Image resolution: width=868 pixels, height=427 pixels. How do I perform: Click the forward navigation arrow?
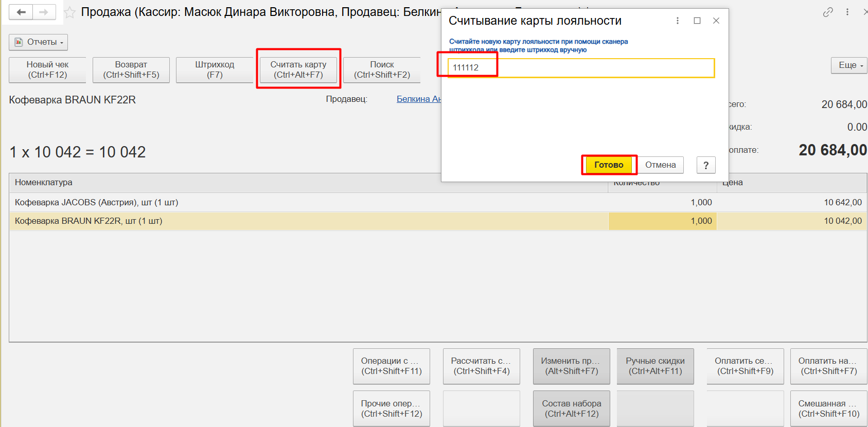(44, 12)
